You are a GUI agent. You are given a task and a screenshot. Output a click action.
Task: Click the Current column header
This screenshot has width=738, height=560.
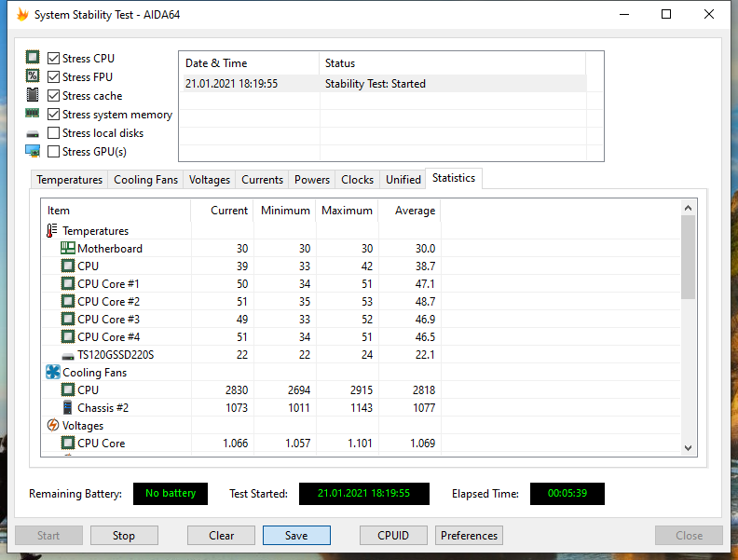tap(222, 211)
